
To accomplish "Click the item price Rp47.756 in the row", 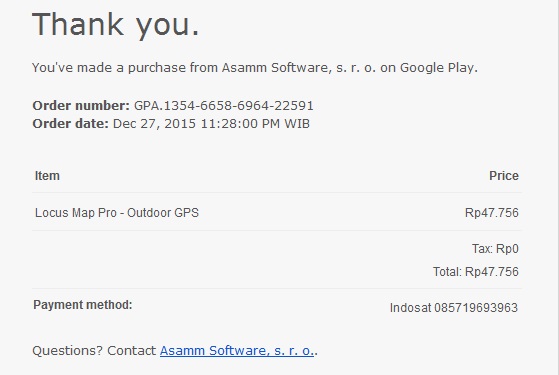I will tap(492, 213).
